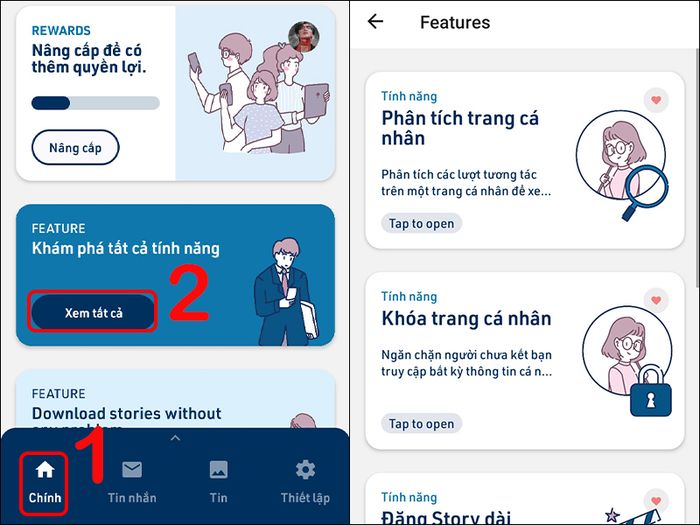This screenshot has height=525, width=700.
Task: Toggle heart on Khóa trang cá nhân
Action: click(656, 300)
